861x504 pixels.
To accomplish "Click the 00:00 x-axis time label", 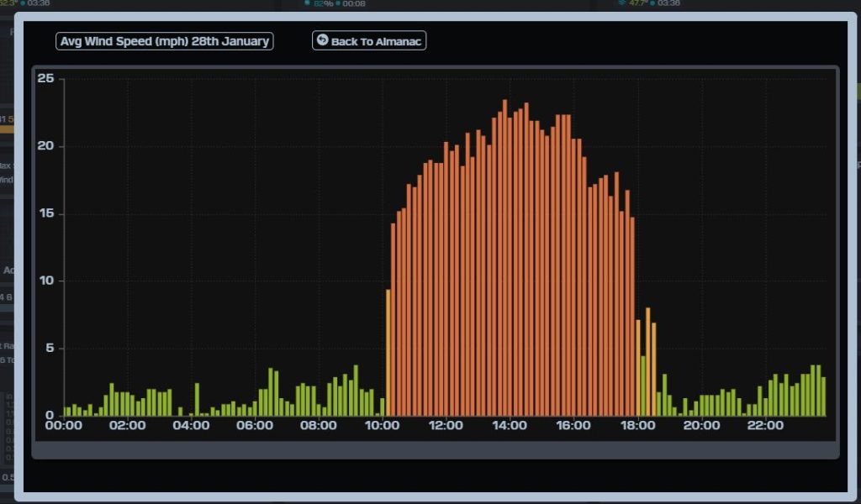I will [63, 426].
